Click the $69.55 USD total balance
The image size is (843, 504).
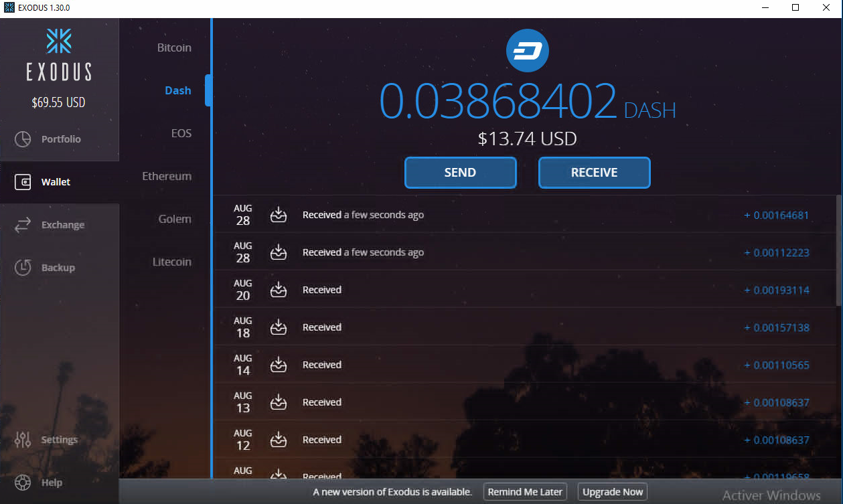tap(59, 103)
